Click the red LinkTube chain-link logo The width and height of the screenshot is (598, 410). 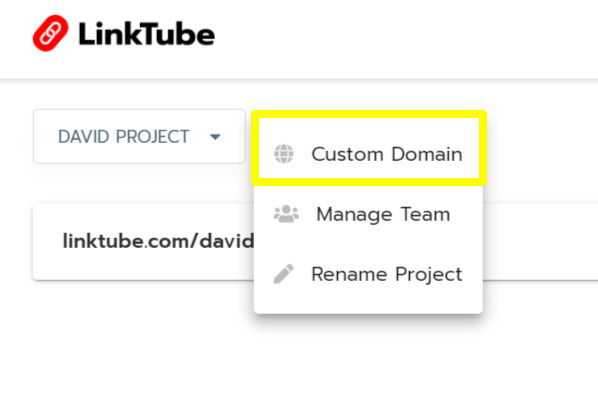[x=51, y=33]
